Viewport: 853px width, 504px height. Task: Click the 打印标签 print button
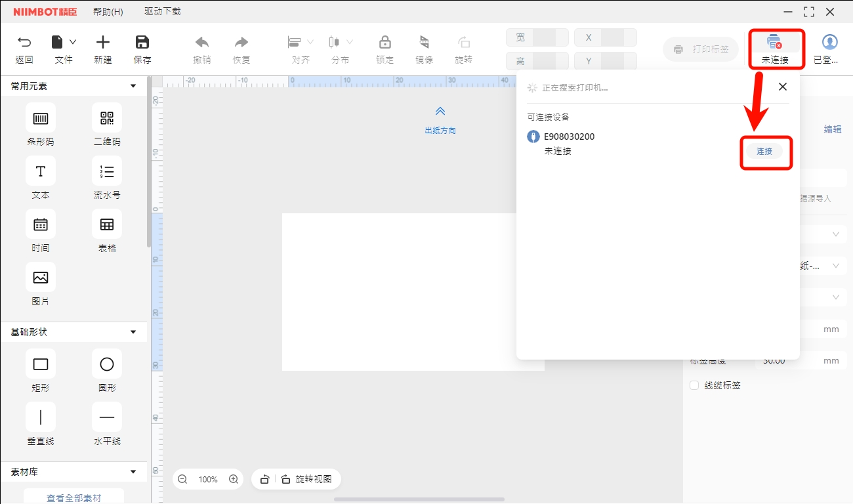click(x=701, y=49)
